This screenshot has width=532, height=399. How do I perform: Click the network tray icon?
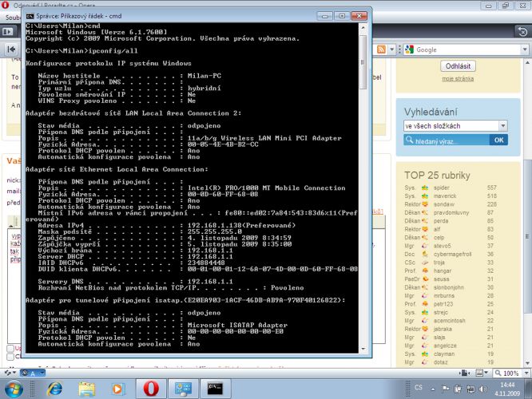[470, 389]
